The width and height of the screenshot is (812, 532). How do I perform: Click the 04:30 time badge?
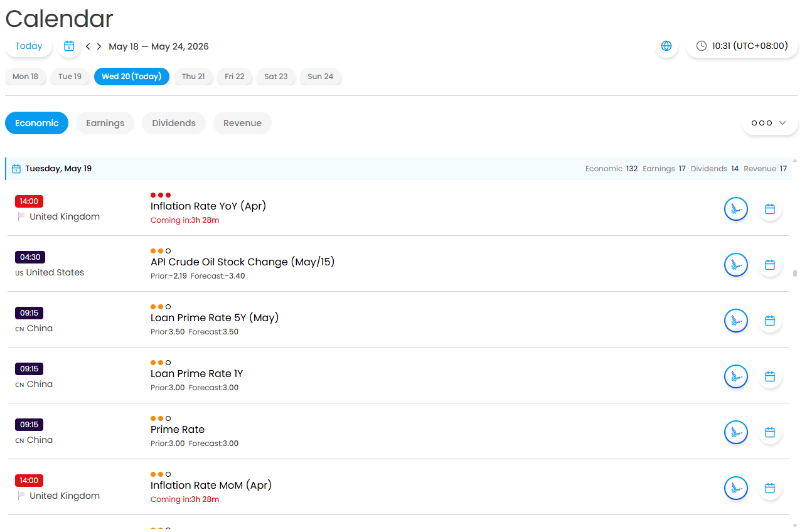pos(30,257)
